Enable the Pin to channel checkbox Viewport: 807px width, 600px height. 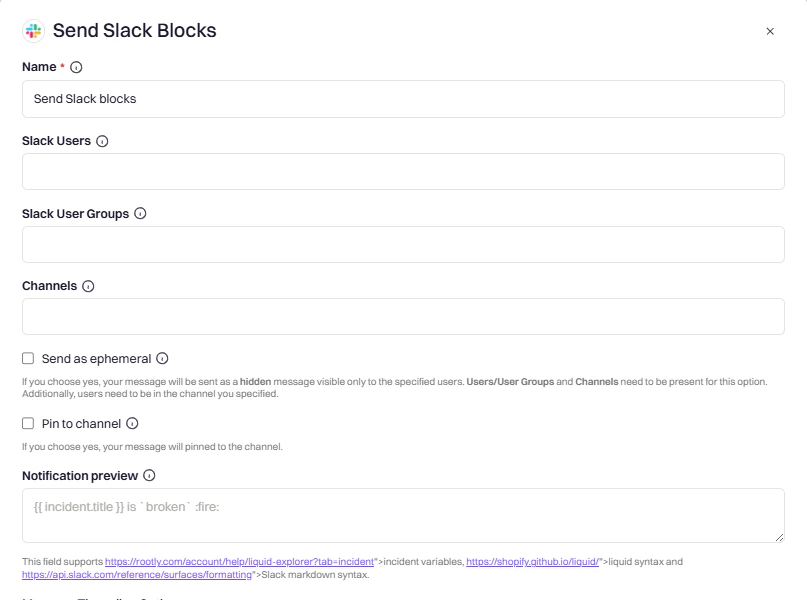(x=27, y=423)
